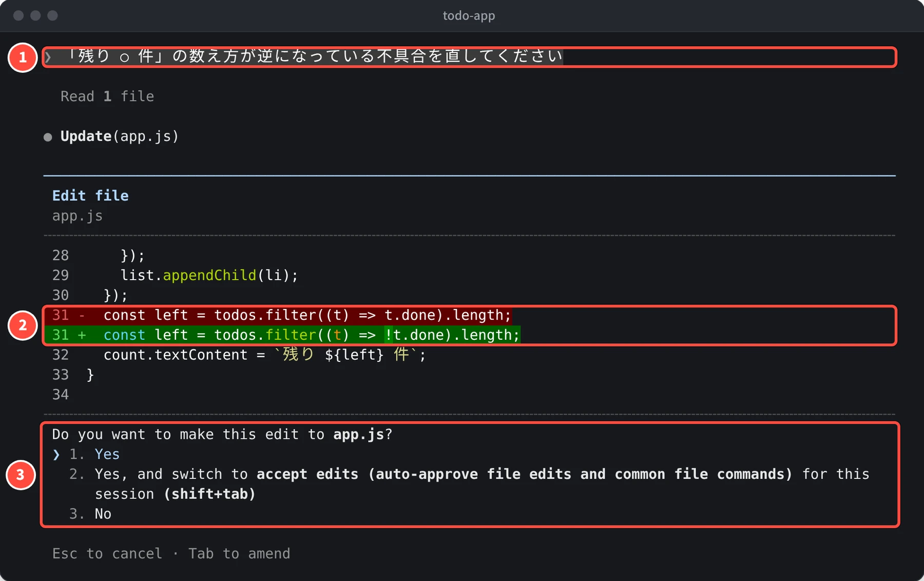Click the Read 1 file line
This screenshot has width=924, height=581.
[x=107, y=96]
